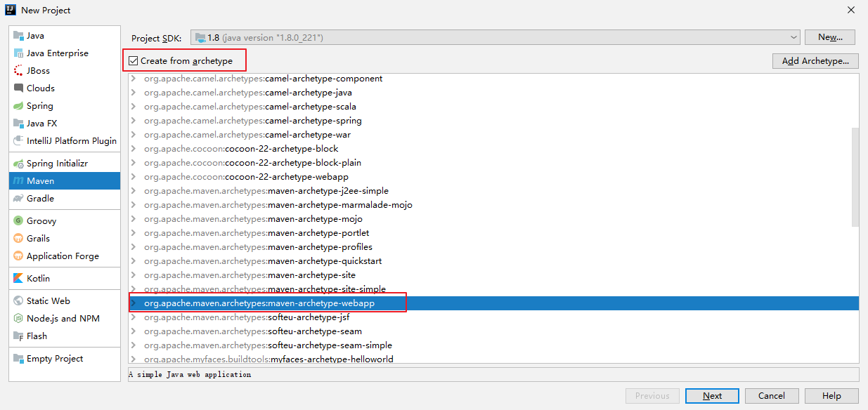Click the Maven icon in sidebar

click(x=19, y=181)
